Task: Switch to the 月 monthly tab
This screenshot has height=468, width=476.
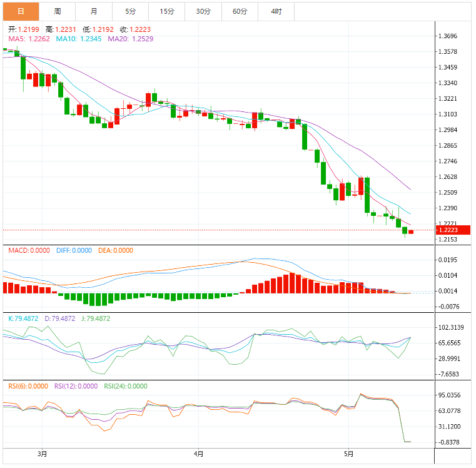Action: click(x=94, y=11)
